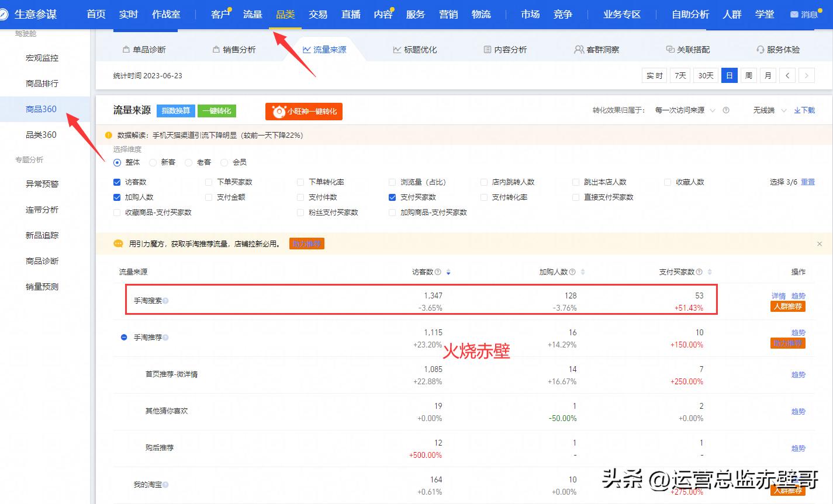Check the 收藏人数 checkbox
Viewport: 833px width, 504px height.
pos(668,182)
